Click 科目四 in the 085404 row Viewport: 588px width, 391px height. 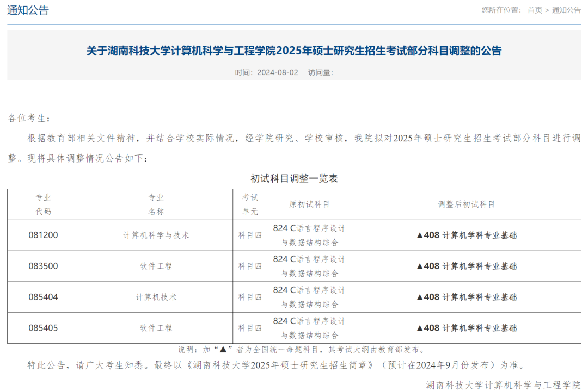tap(250, 297)
